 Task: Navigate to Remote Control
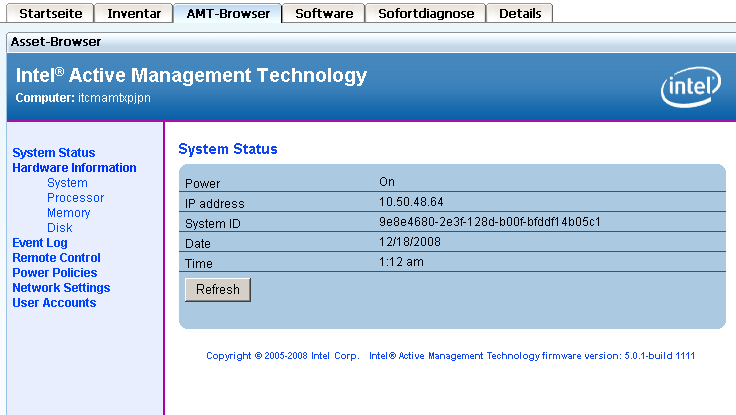point(56,258)
